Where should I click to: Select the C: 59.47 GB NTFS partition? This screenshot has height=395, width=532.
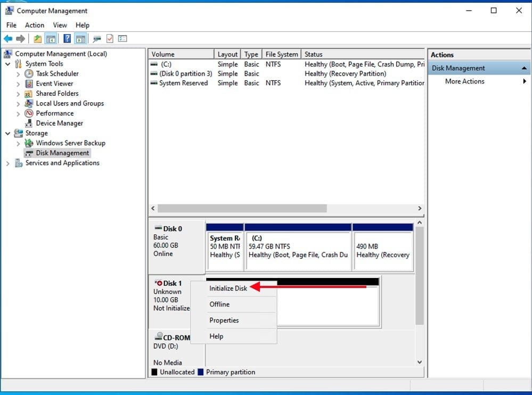click(298, 246)
